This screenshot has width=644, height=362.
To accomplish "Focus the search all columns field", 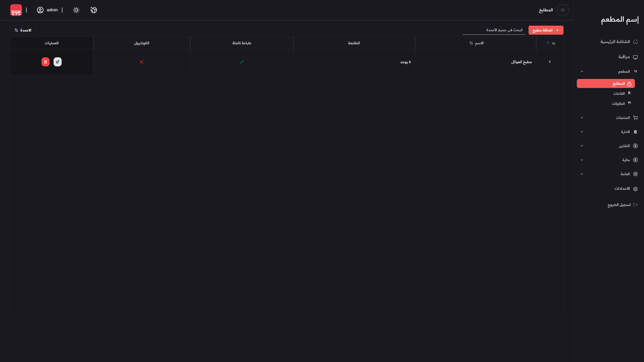I will pyautogui.click(x=494, y=30).
